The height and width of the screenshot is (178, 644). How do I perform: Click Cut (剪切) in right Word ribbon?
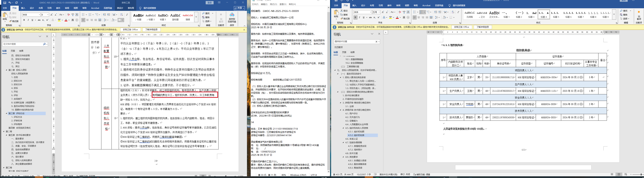click(x=344, y=11)
